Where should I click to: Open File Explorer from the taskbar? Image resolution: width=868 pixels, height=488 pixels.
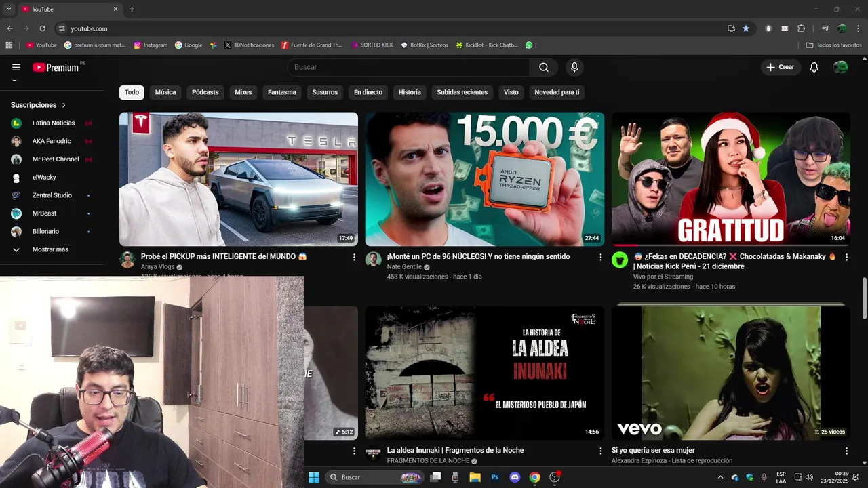(475, 477)
